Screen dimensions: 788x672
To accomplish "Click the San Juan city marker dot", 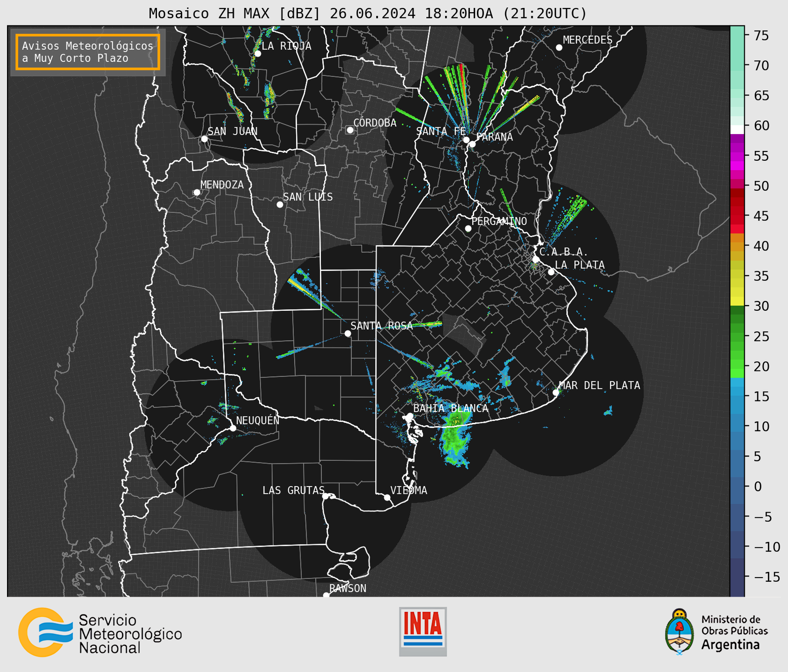I will pyautogui.click(x=204, y=139).
